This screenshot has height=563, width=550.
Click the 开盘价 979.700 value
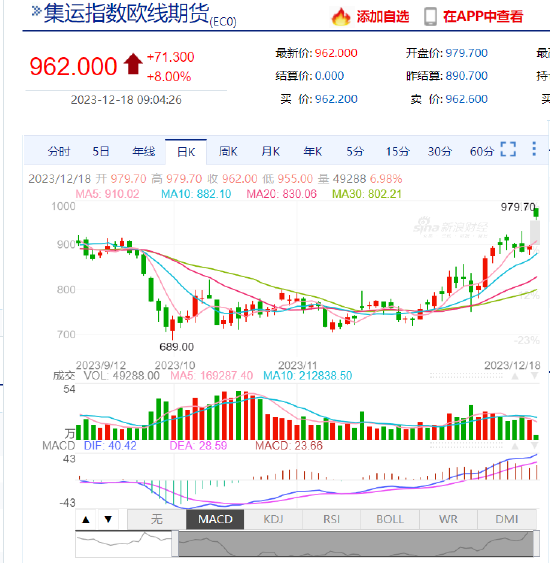tap(467, 53)
